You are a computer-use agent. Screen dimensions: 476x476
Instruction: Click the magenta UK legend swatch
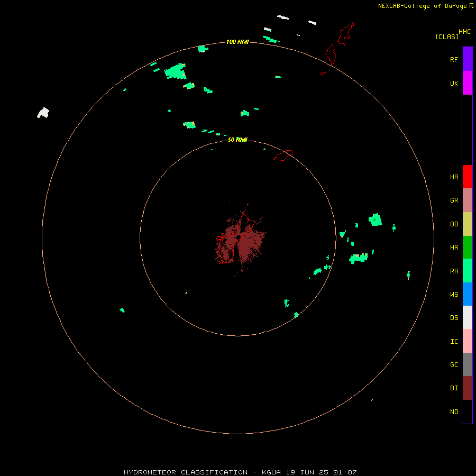[x=467, y=83]
